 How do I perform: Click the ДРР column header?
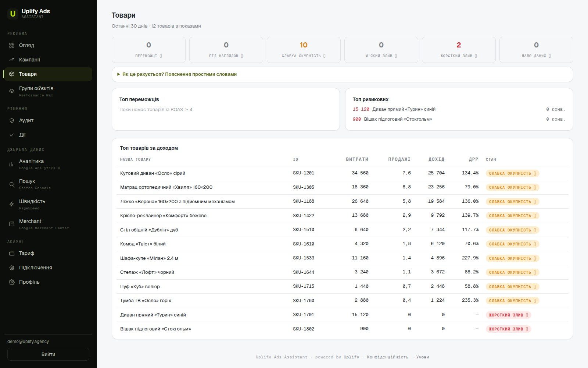pyautogui.click(x=473, y=159)
